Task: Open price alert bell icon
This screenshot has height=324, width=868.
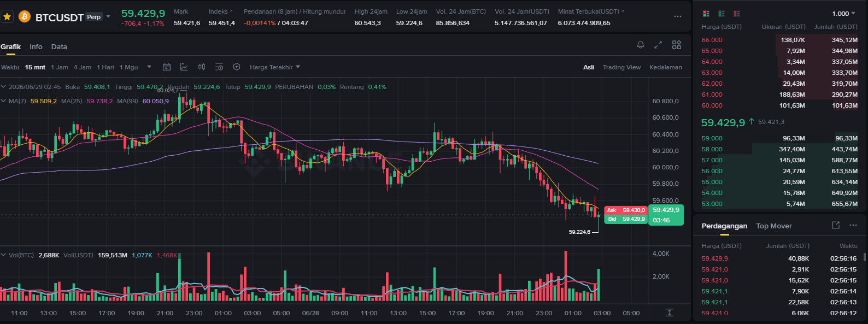Action: point(641,45)
